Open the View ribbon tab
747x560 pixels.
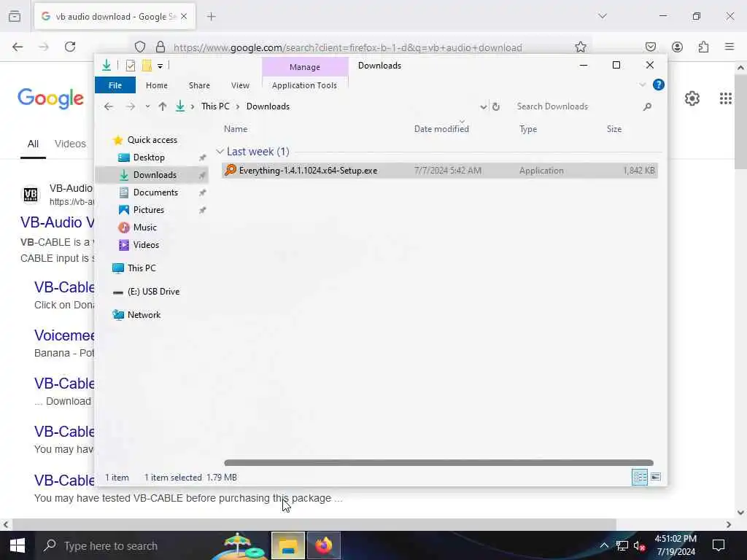[240, 85]
